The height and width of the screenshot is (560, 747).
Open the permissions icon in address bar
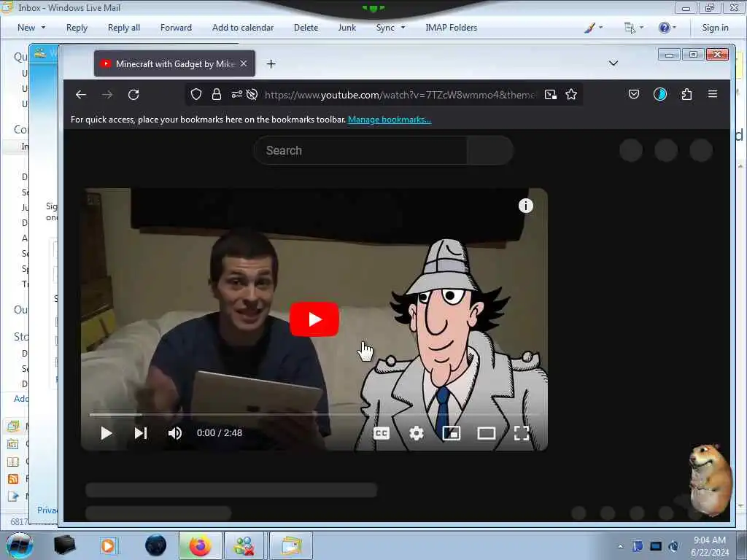tap(237, 94)
